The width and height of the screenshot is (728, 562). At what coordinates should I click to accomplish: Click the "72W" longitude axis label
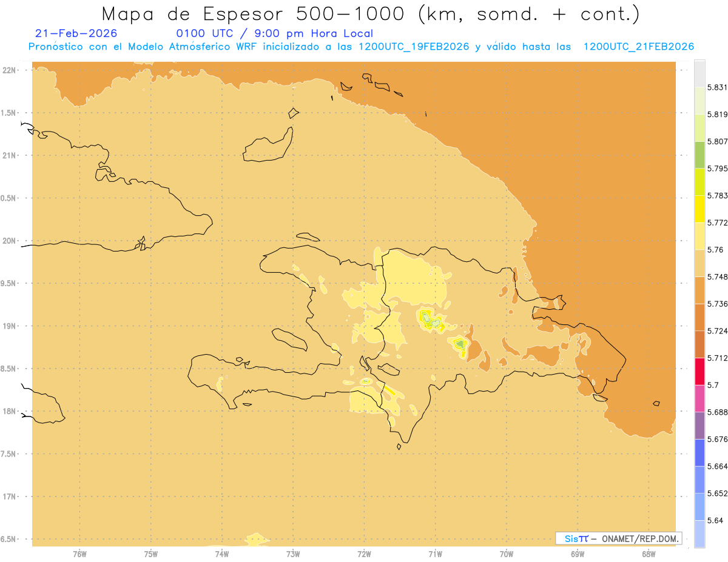point(364,554)
